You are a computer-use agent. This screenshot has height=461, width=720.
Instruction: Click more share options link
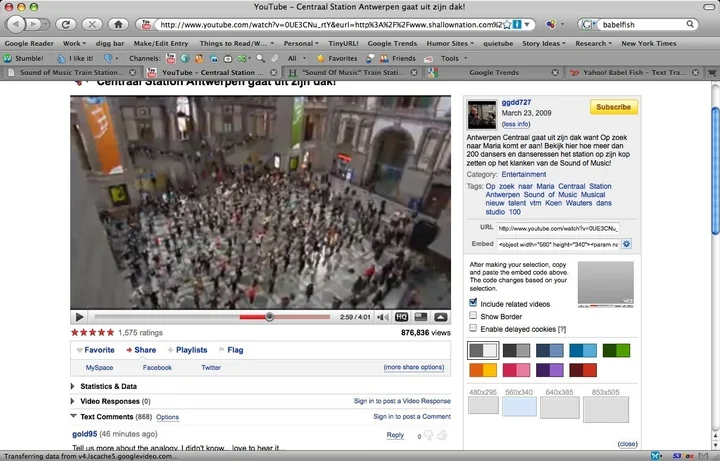click(x=414, y=367)
